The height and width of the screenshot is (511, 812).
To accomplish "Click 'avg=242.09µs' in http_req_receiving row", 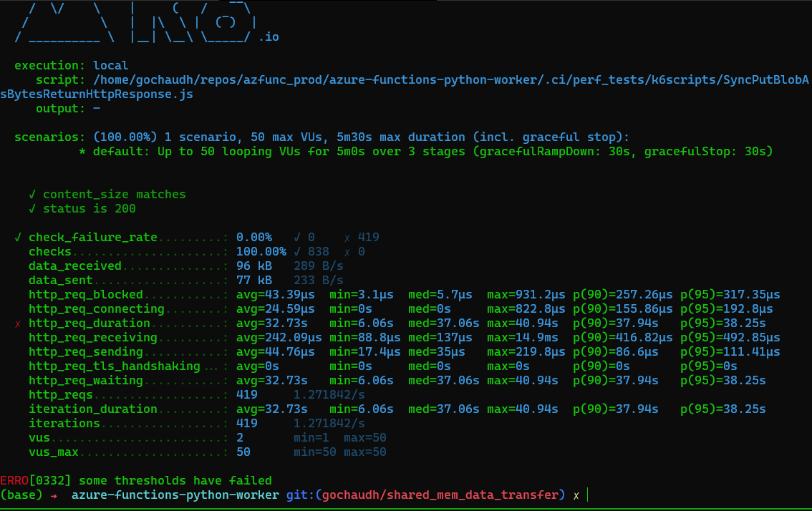I will point(279,338).
